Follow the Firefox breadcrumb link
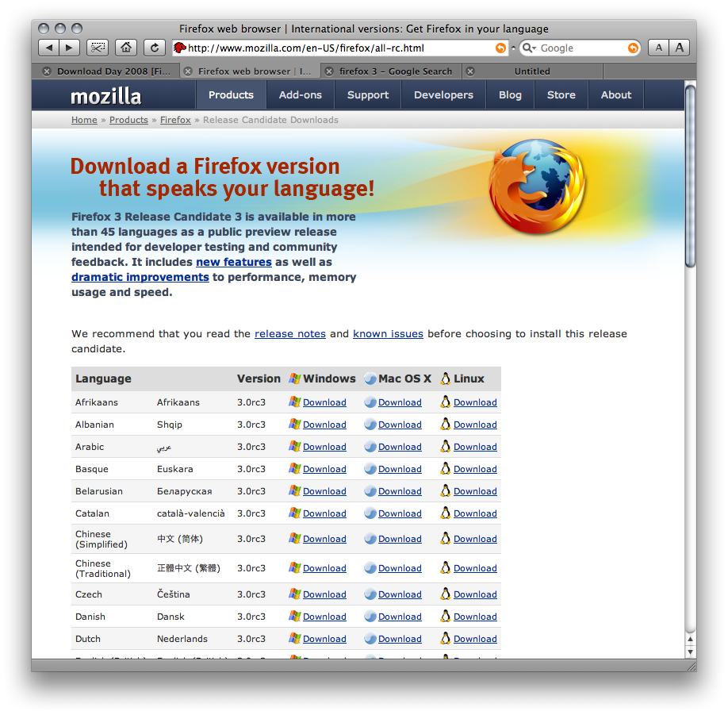This screenshot has width=728, height=715. point(175,120)
